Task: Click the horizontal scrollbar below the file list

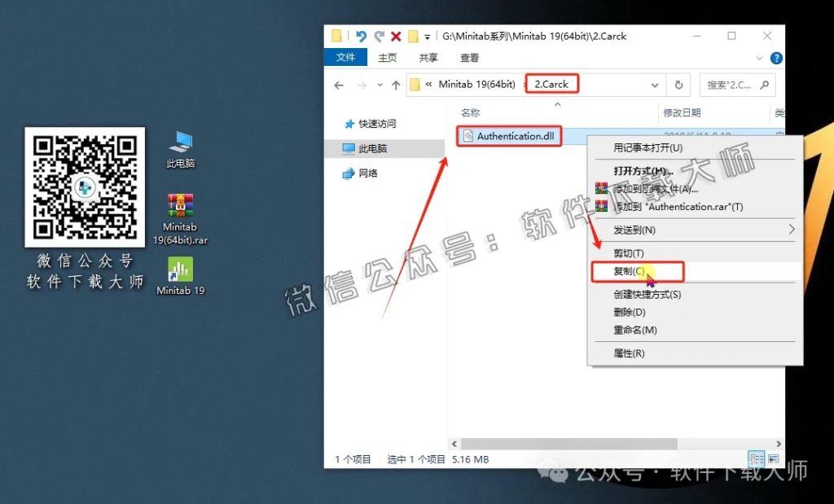Action: pos(570,444)
